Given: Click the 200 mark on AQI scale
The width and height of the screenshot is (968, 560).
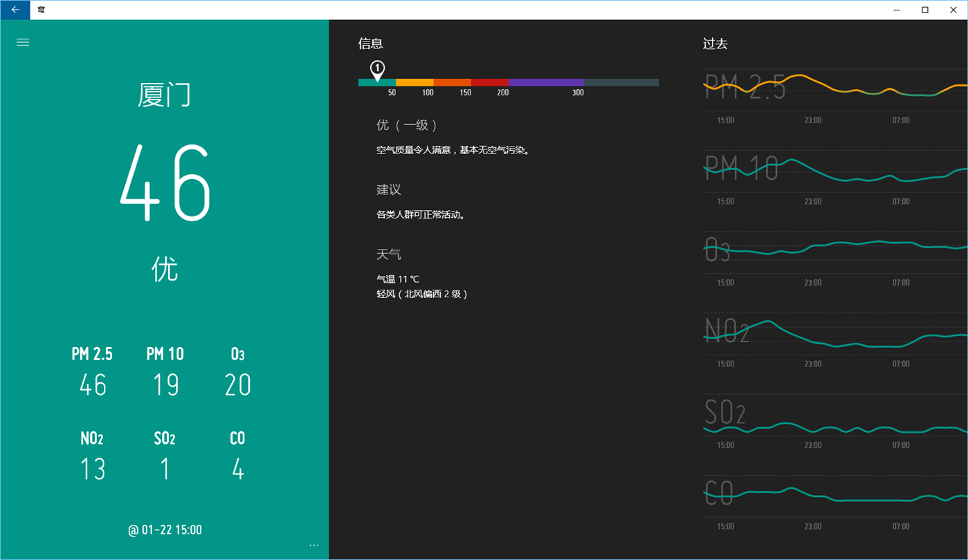Looking at the screenshot, I should [x=503, y=93].
